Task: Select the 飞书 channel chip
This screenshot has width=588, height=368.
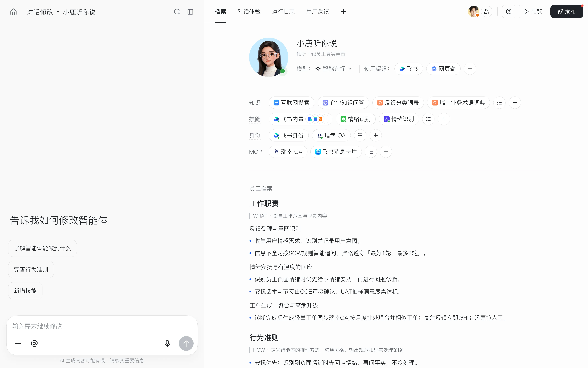Action: (x=409, y=69)
